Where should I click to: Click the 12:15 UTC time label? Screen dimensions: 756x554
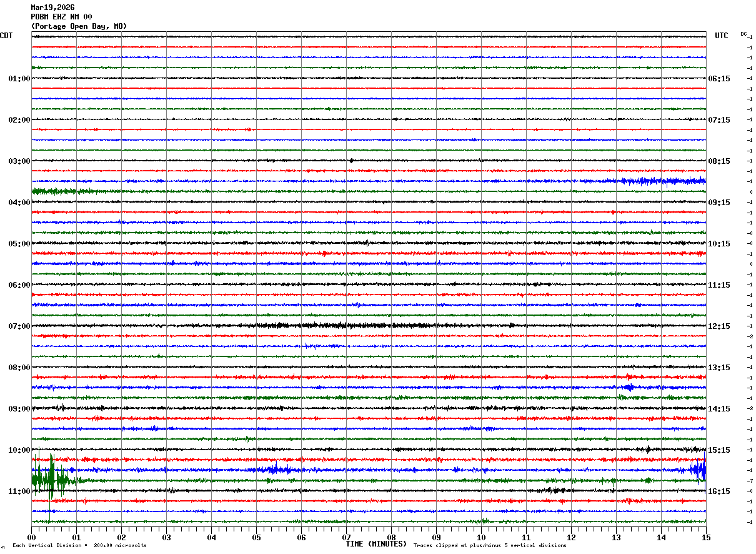719,326
